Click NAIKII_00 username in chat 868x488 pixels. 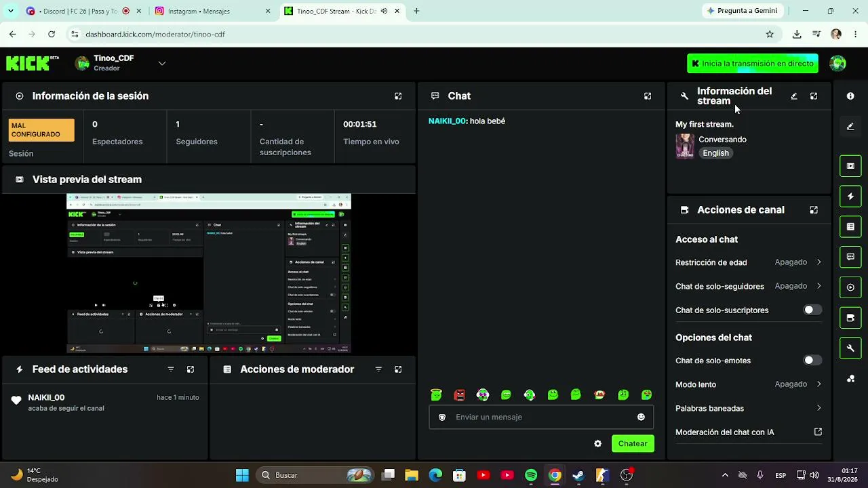(x=448, y=121)
